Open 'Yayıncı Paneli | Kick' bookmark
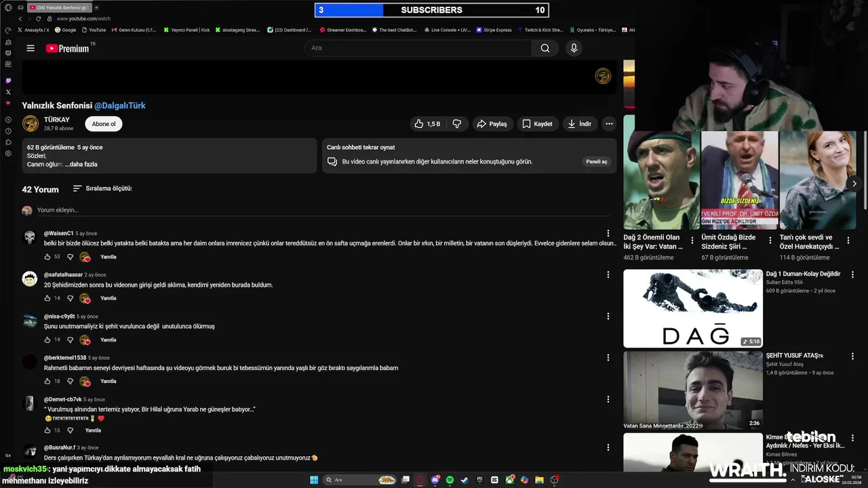 click(186, 30)
